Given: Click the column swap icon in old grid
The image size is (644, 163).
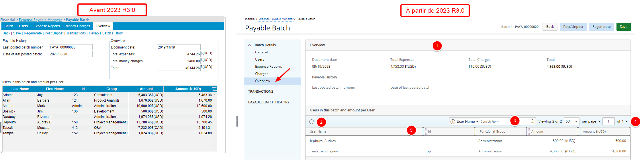Looking at the screenshot, I should 214,89.
